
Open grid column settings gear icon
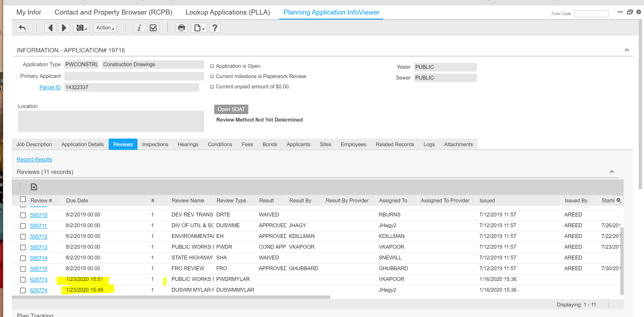click(618, 200)
